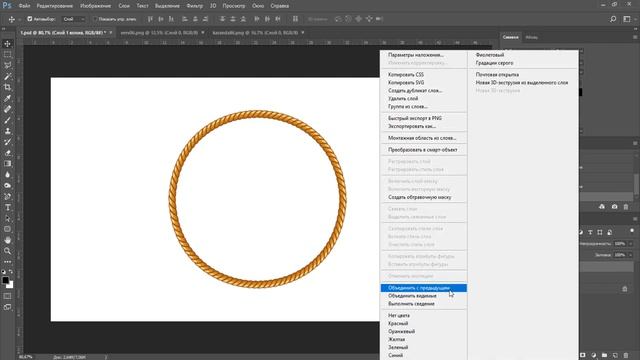Select the Zoom tool
Image resolution: width=640 pixels, height=360 pixels.
7,251
